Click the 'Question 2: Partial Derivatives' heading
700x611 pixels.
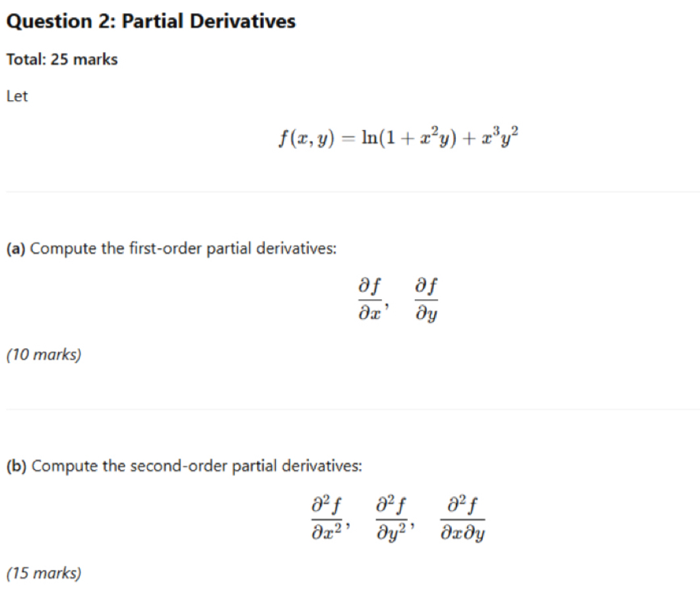[151, 21]
